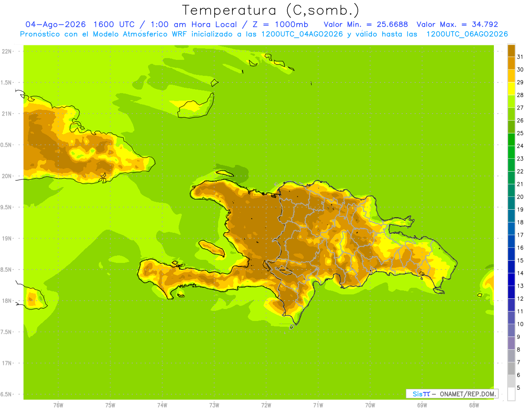Click the "Valor Min. = 25.6688" readout

pos(366,24)
